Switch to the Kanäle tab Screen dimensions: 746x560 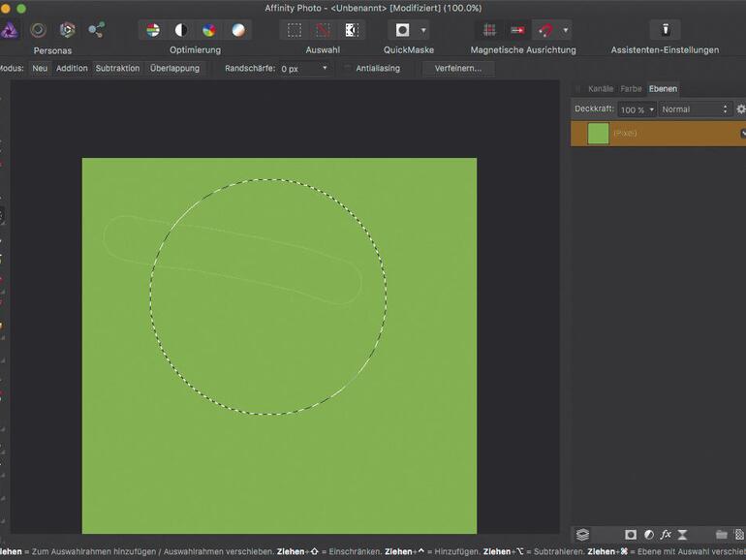pos(600,89)
